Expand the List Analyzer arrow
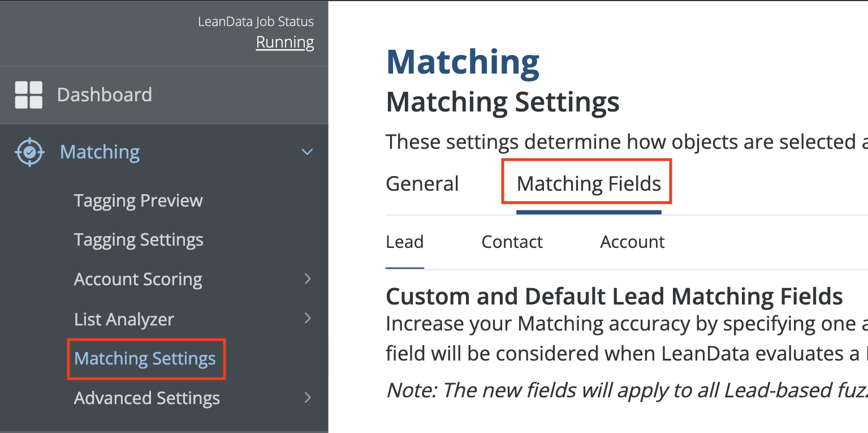Image resolution: width=868 pixels, height=433 pixels. 308,318
